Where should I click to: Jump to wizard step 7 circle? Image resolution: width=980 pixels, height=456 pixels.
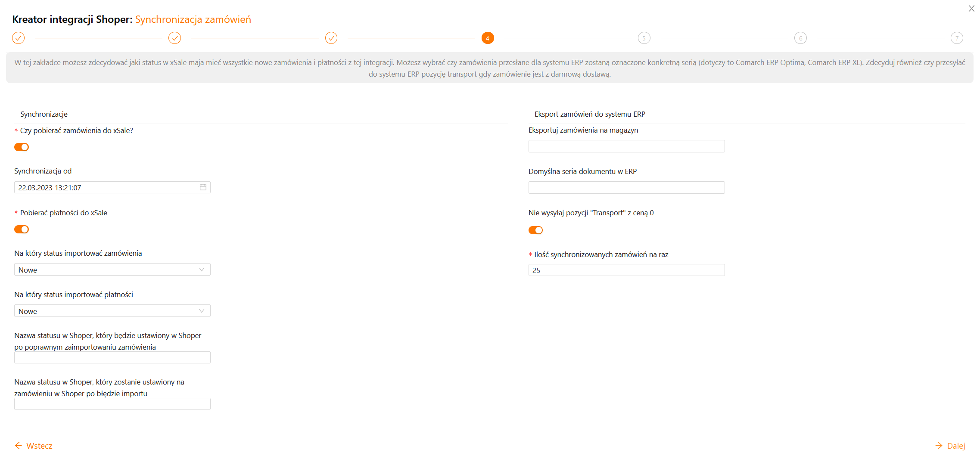tap(956, 38)
